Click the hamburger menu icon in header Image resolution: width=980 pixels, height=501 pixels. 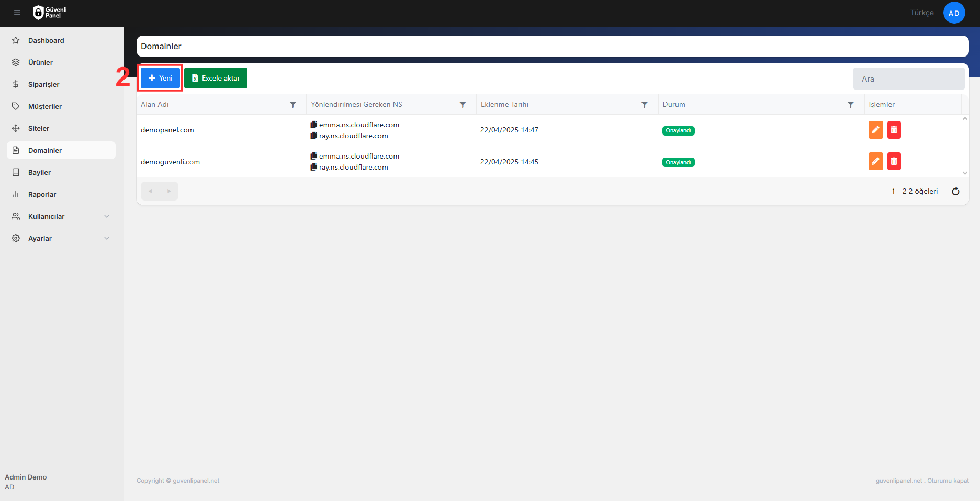[17, 13]
